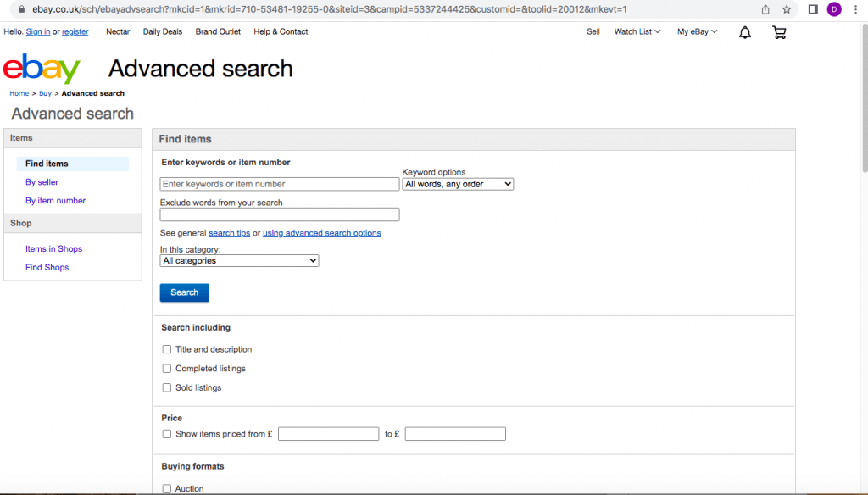The image size is (868, 495).
Task: Open Daily Deals in the top navigation
Action: [x=162, y=32]
